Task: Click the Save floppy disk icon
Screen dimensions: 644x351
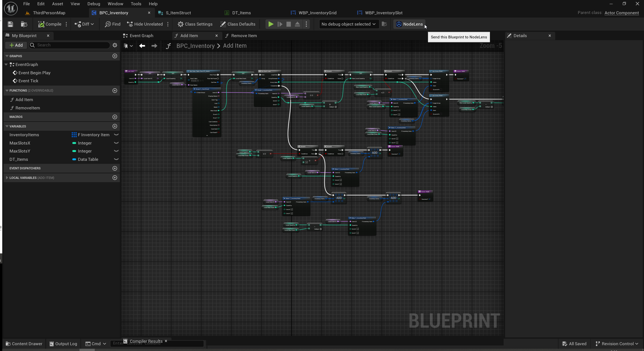Action: (10, 24)
